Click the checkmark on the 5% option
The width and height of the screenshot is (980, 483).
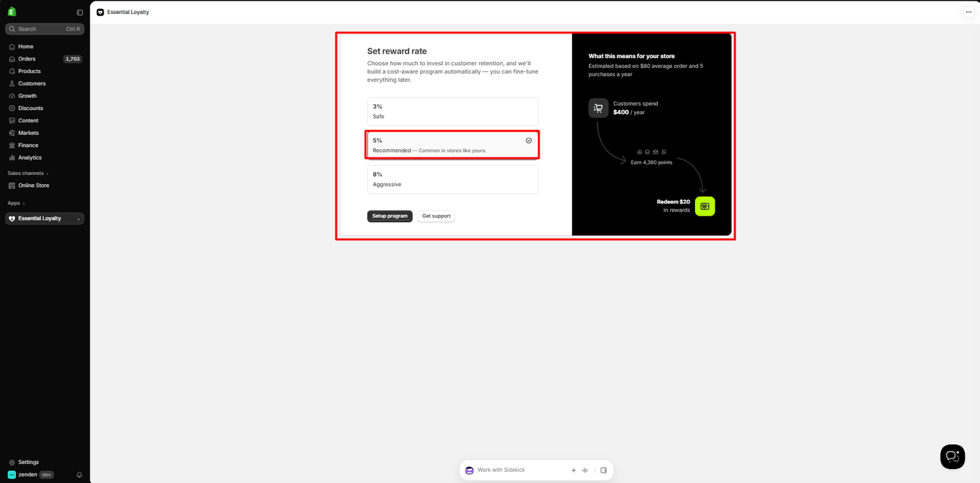click(x=528, y=140)
